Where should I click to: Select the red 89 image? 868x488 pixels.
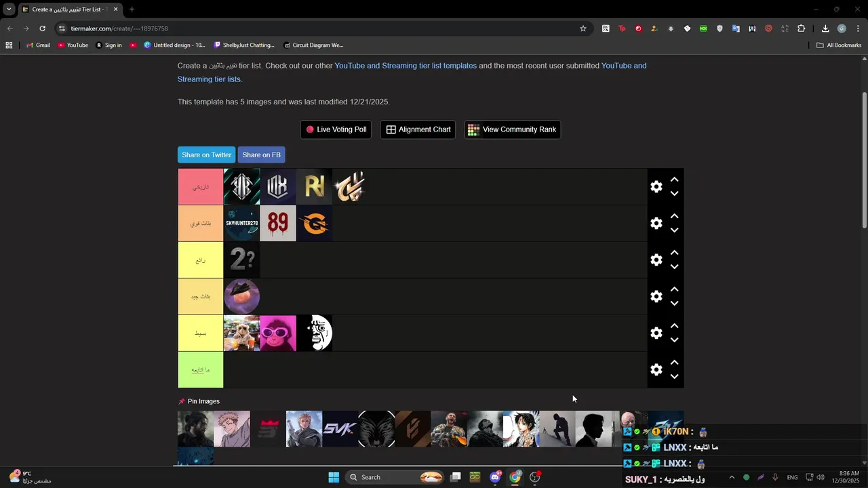pyautogui.click(x=278, y=223)
